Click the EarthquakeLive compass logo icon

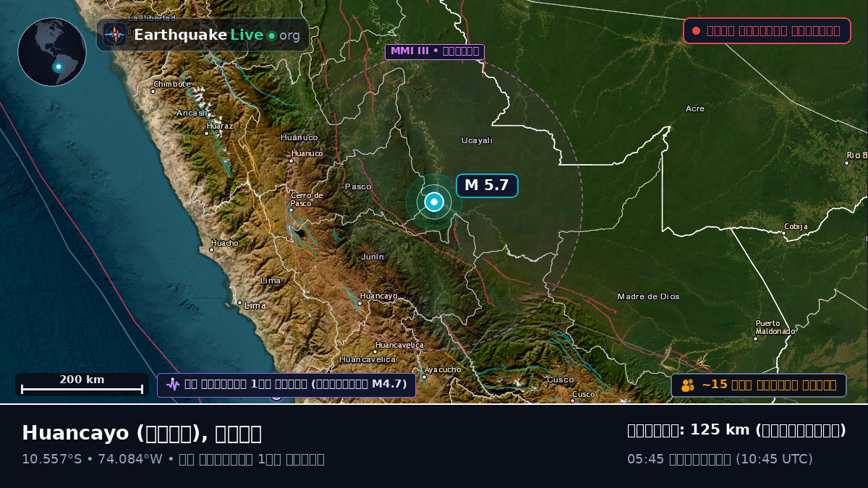114,35
